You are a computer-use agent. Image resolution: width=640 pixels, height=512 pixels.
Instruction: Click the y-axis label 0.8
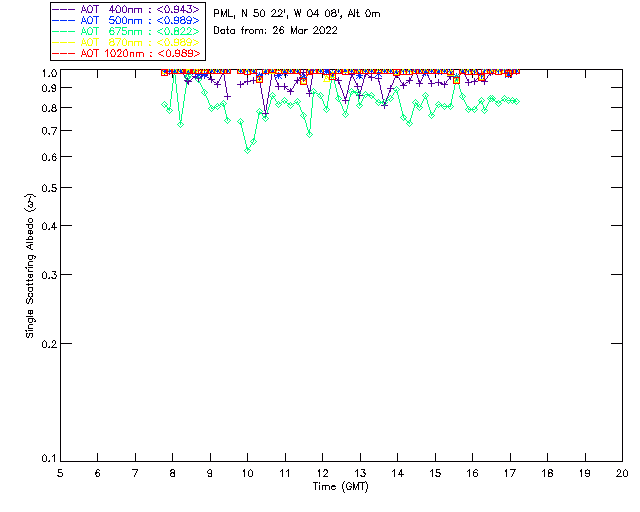click(x=49, y=108)
